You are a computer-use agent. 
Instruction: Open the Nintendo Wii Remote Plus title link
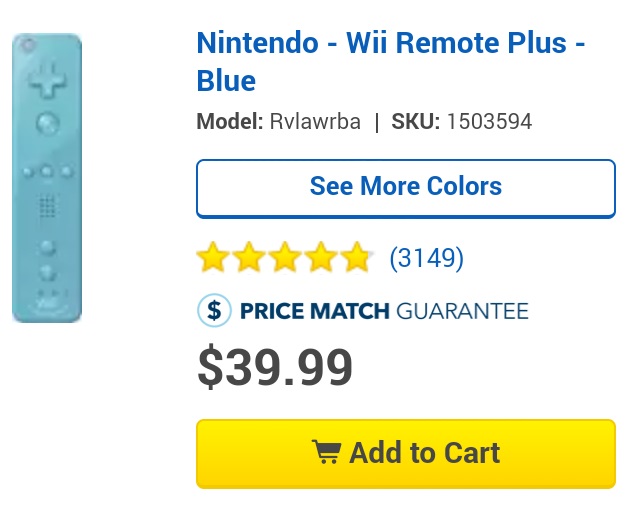point(390,44)
